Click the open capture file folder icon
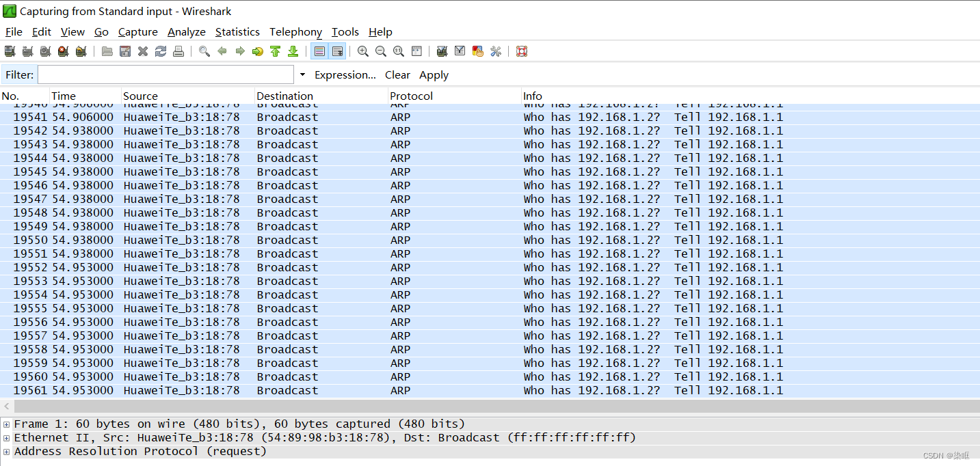This screenshot has width=980, height=466. pos(107,51)
